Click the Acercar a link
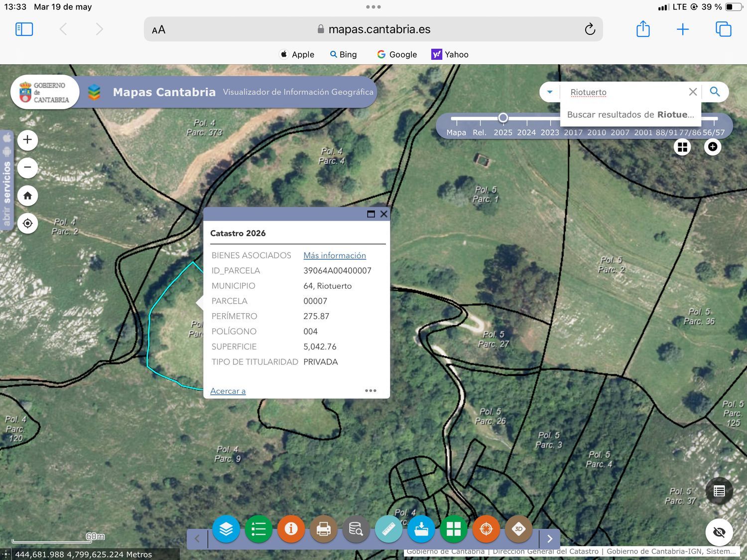This screenshot has height=560, width=747. click(228, 391)
